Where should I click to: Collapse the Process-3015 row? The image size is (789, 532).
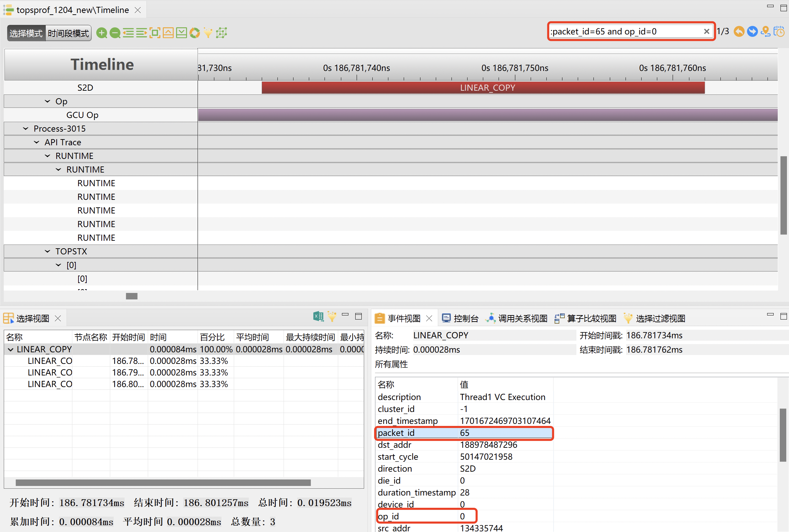pyautogui.click(x=26, y=129)
